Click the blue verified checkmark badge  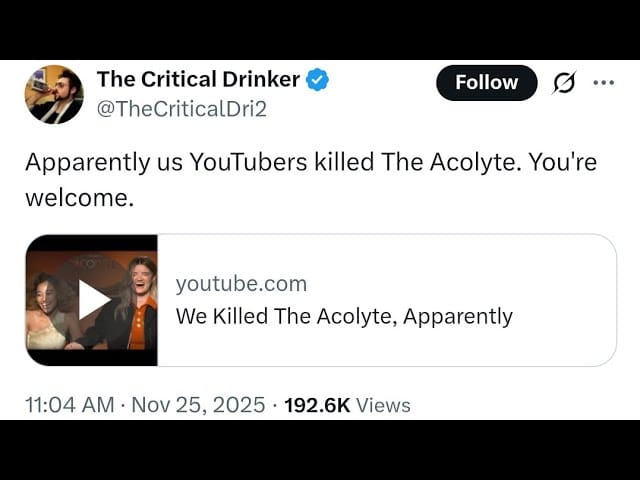coord(317,80)
